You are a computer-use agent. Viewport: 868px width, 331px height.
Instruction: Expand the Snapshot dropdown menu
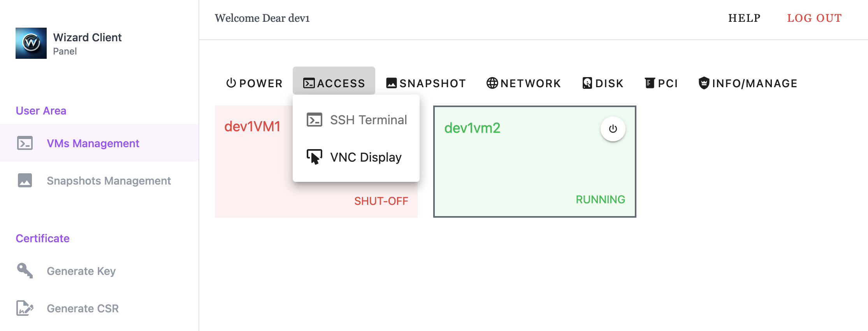426,83
